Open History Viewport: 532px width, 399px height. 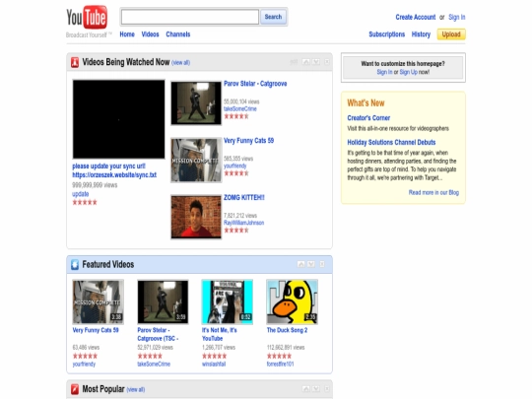click(421, 34)
